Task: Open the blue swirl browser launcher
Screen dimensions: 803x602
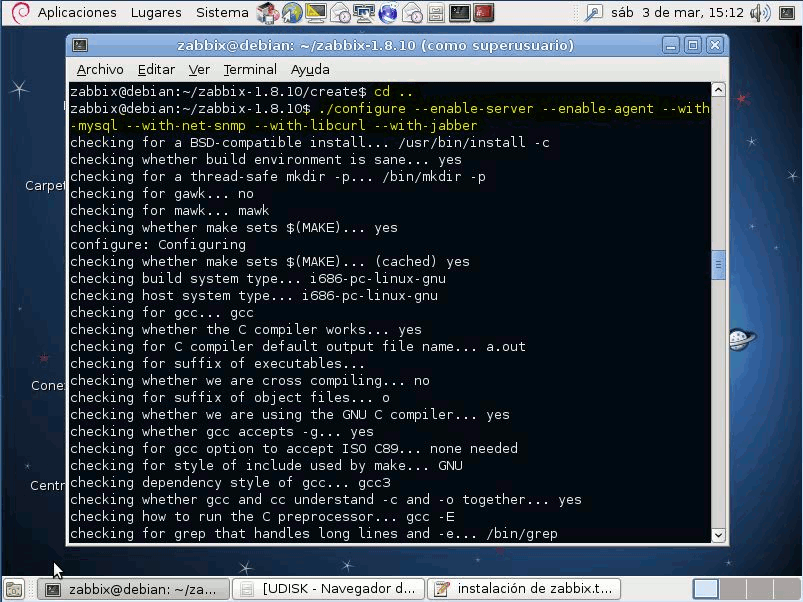Action: point(387,13)
